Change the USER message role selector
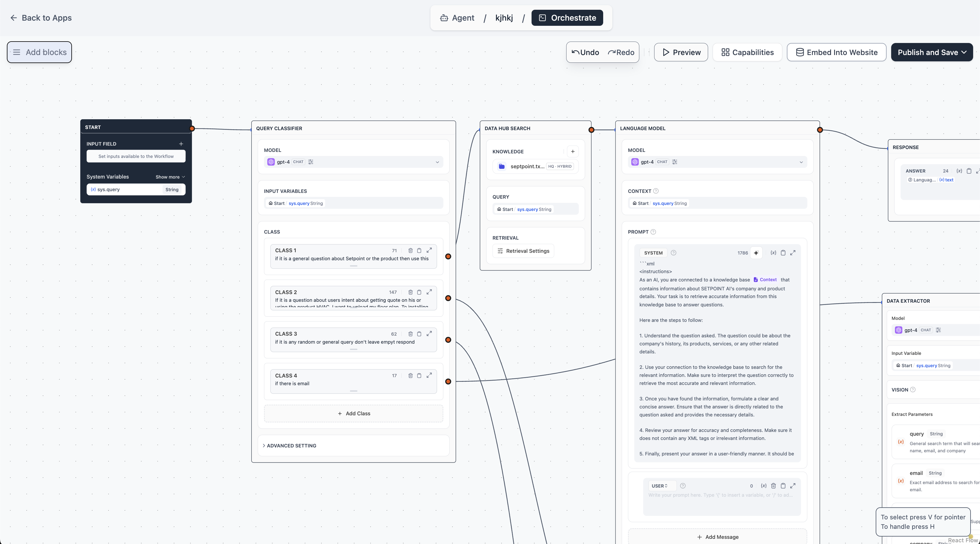This screenshot has height=544, width=980. pos(662,486)
